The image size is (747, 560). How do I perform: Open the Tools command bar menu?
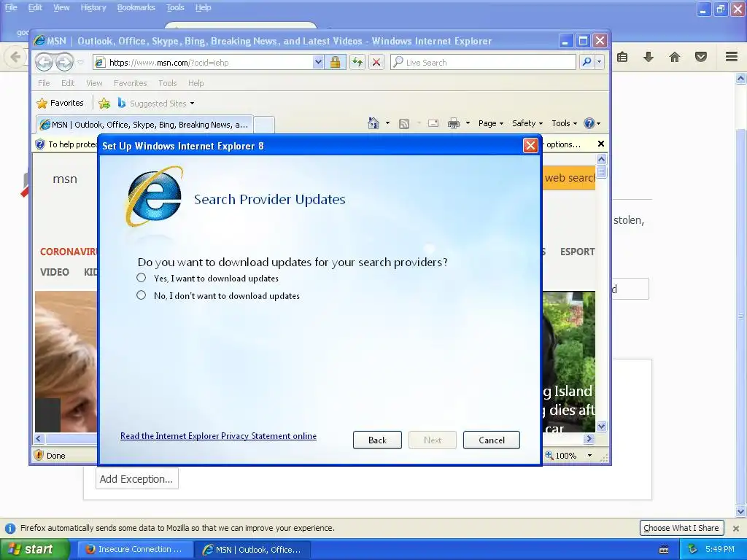tap(565, 123)
